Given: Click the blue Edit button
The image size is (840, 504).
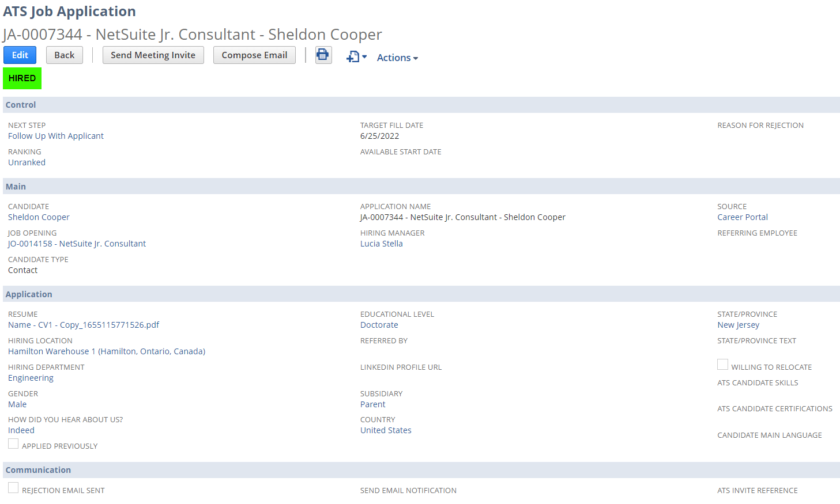Looking at the screenshot, I should [20, 55].
